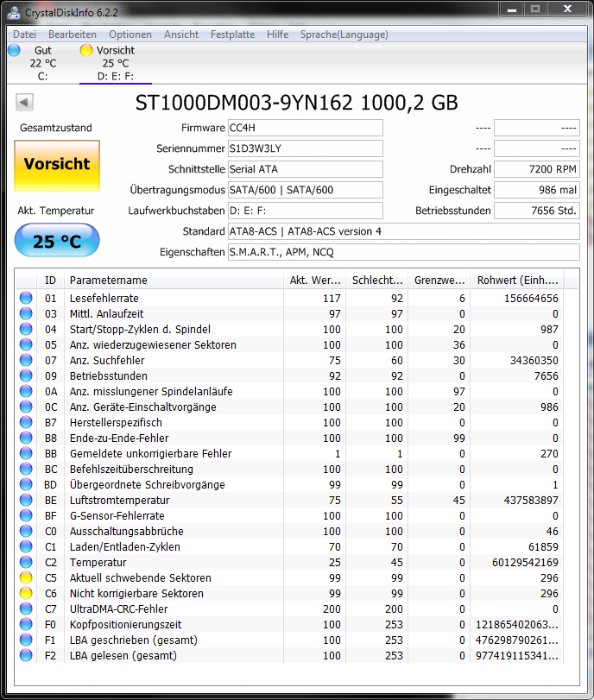Select raw value 156664656 of Lesefehlerrate
This screenshot has height=700, width=594.
click(x=531, y=299)
